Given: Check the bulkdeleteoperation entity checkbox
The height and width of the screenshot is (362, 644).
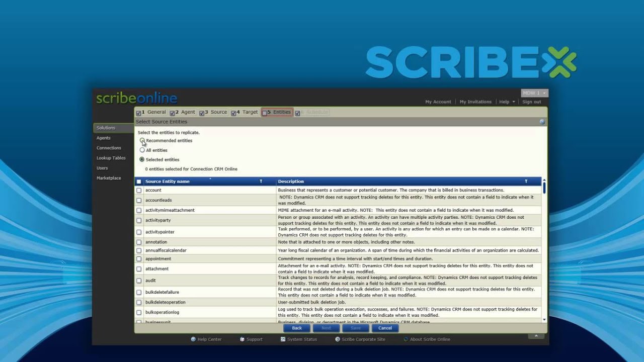Looking at the screenshot, I should [x=139, y=302].
